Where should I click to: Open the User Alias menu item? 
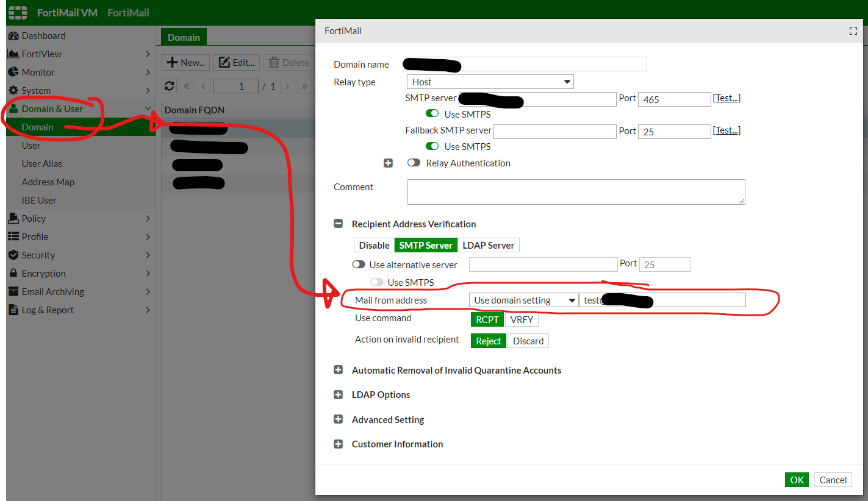(x=42, y=164)
